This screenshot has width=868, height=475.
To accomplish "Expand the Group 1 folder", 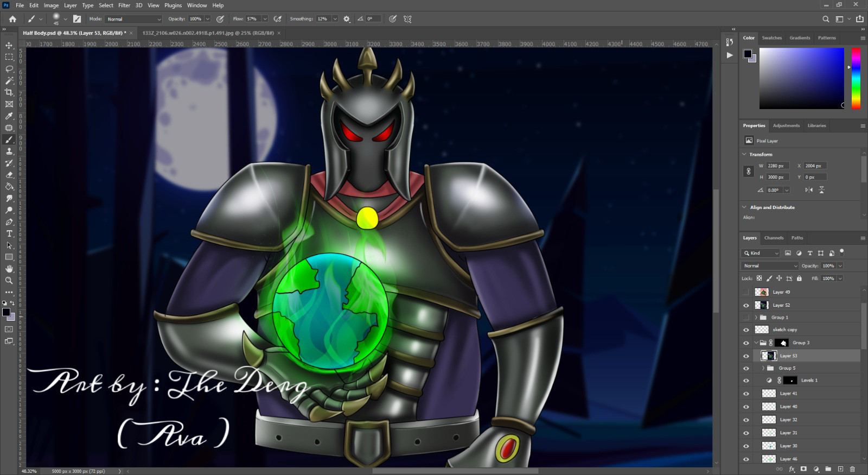I will coord(756,318).
